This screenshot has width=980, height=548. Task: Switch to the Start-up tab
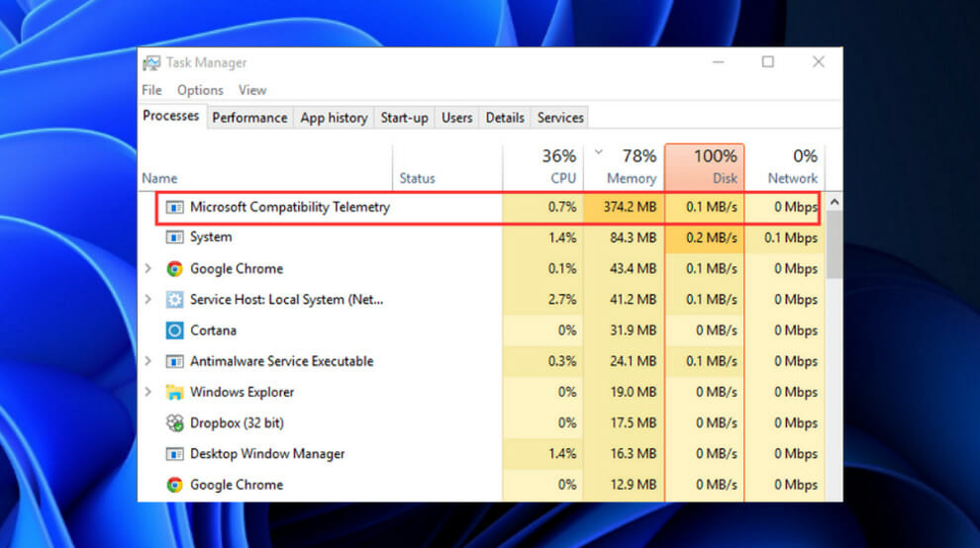point(405,118)
